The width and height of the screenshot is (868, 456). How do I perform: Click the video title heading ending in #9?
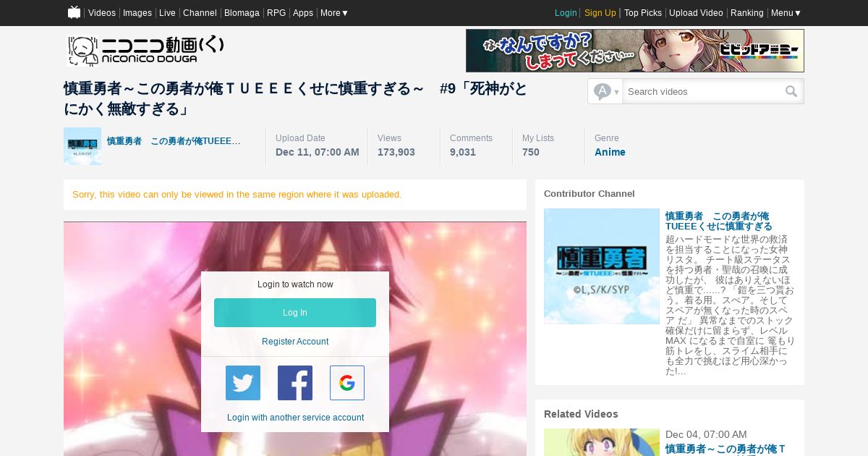(296, 98)
